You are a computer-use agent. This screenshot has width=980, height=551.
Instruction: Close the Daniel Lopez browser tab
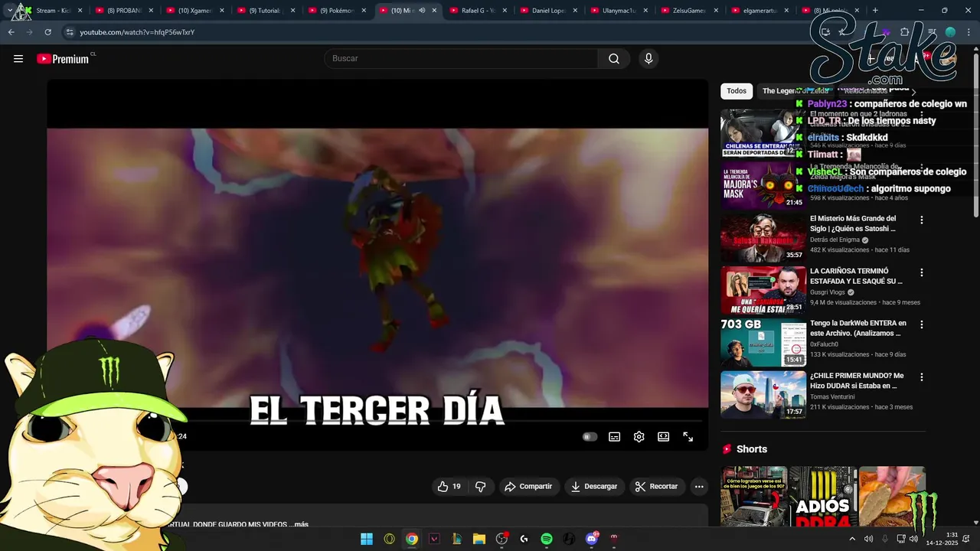point(576,11)
